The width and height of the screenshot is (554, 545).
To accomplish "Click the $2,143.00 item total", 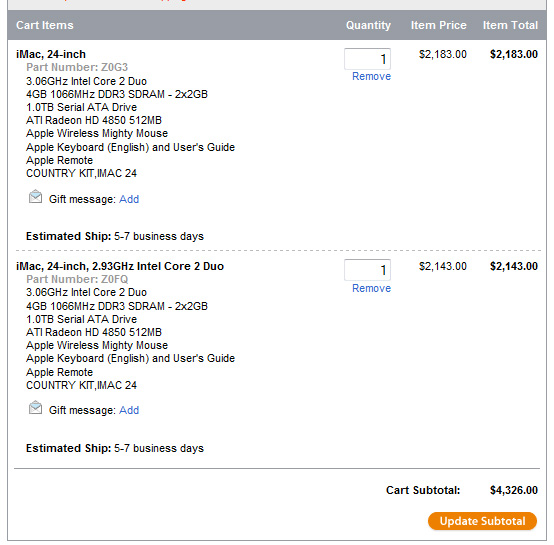I will [x=514, y=266].
